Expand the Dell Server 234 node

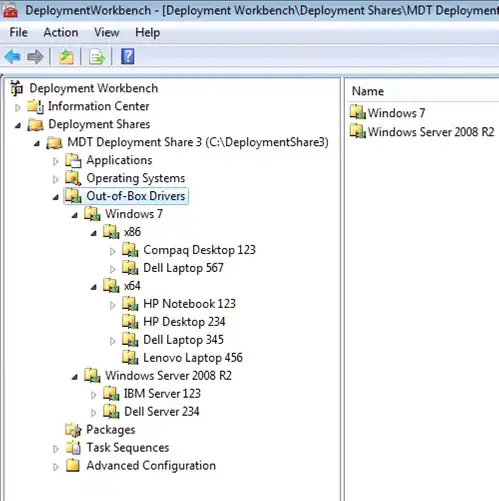pos(94,413)
